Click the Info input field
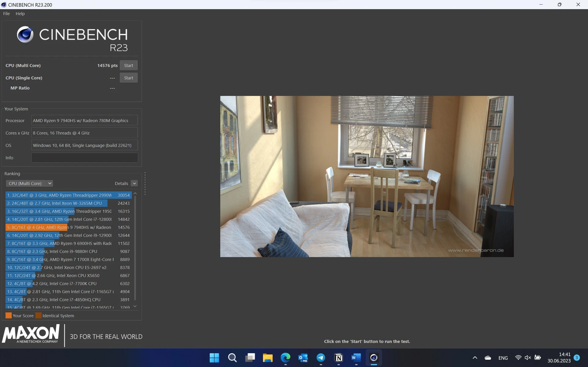Viewport: 588px width, 367px height. [x=85, y=158]
